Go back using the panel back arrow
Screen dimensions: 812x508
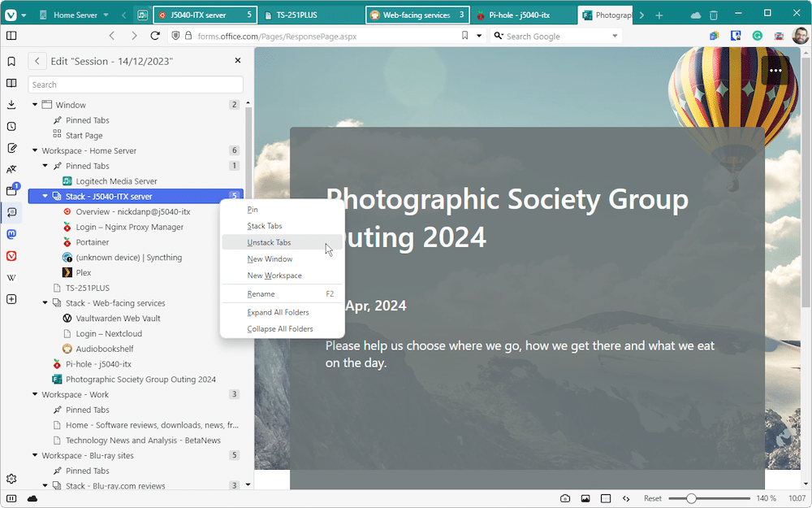pos(37,60)
